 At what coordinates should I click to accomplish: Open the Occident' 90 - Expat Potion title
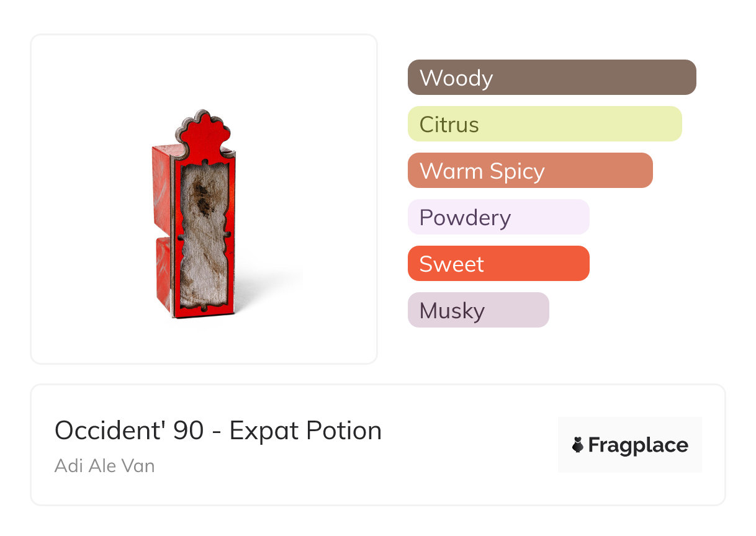point(218,431)
